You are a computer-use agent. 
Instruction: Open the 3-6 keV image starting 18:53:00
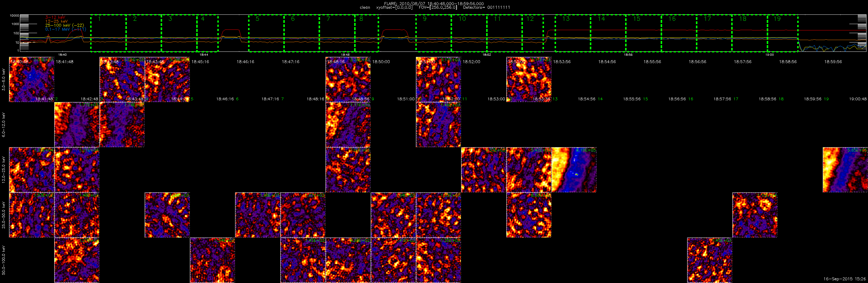pos(529,79)
